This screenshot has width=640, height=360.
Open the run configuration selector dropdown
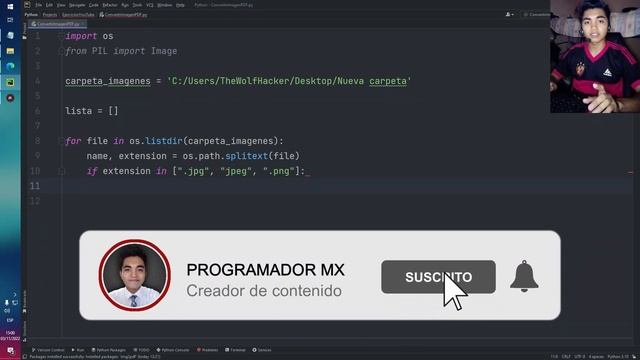click(x=537, y=14)
